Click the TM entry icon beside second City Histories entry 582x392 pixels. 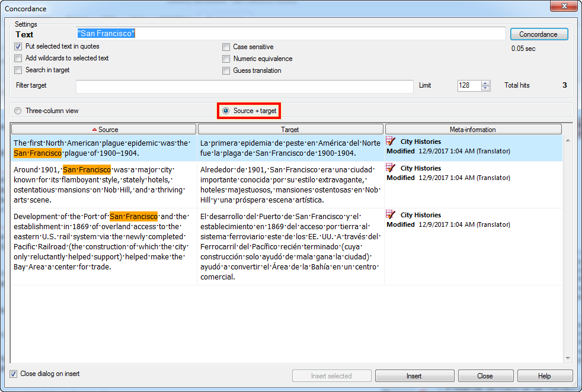[390, 166]
